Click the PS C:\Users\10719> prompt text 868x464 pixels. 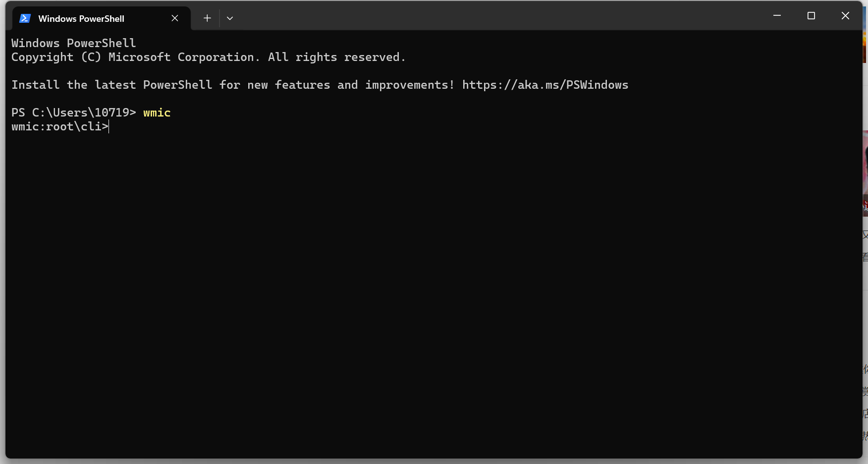click(74, 113)
